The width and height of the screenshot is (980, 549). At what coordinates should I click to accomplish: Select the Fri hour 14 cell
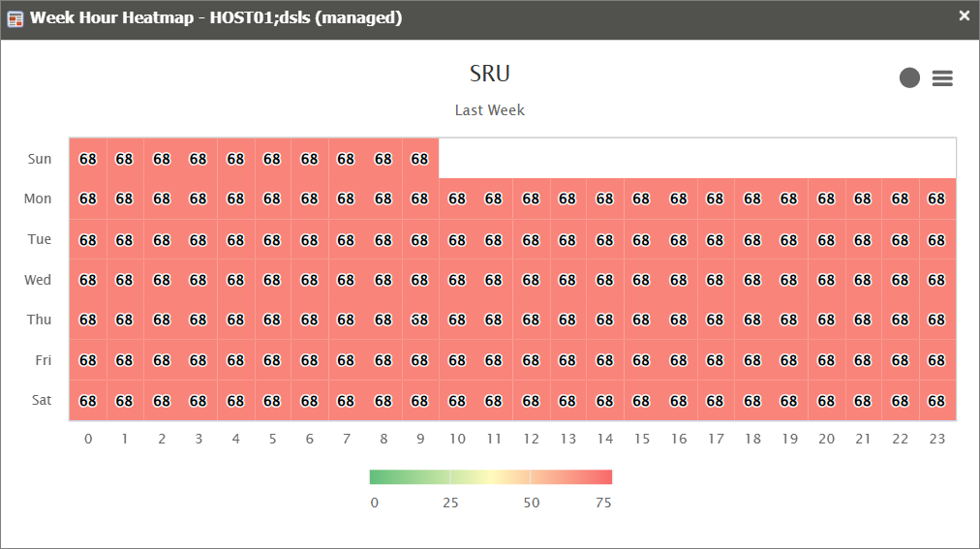[605, 360]
